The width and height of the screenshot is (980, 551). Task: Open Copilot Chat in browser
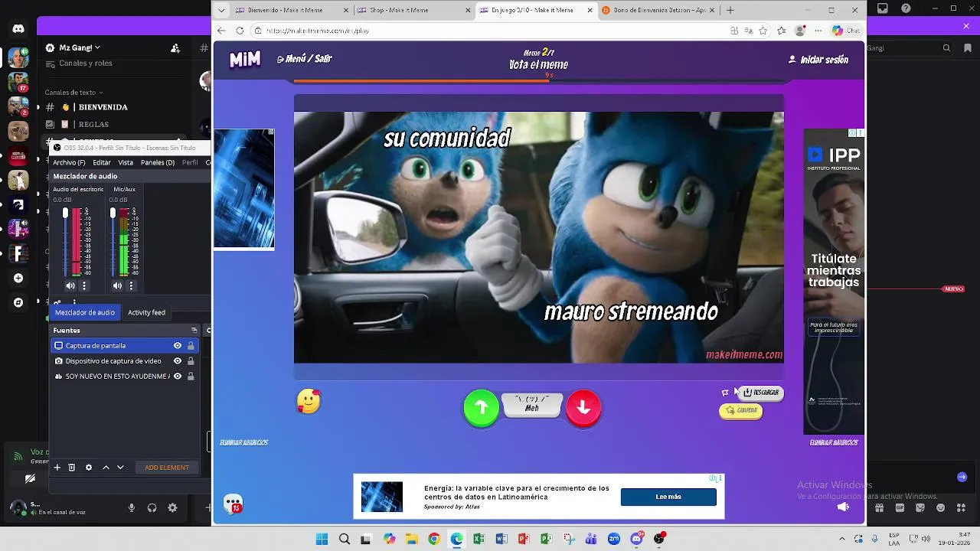tap(845, 31)
